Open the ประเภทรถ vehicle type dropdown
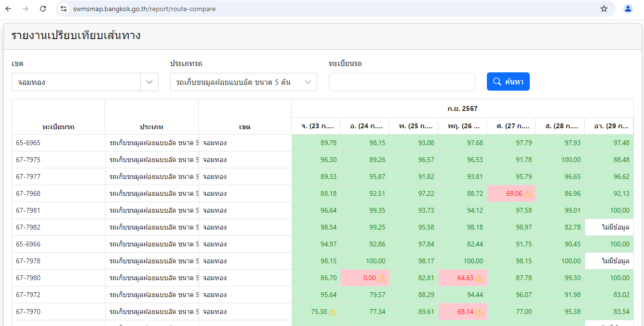The width and height of the screenshot is (644, 326). coord(243,82)
